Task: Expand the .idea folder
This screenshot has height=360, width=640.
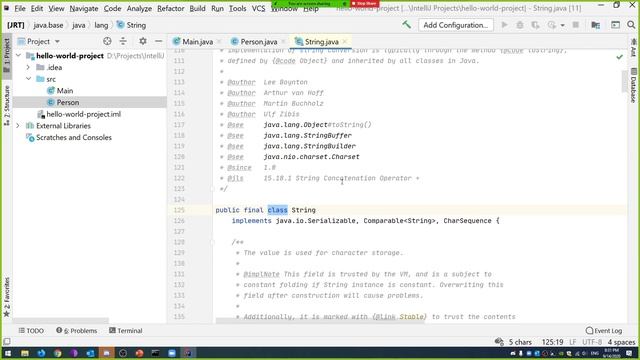Action: [28, 67]
